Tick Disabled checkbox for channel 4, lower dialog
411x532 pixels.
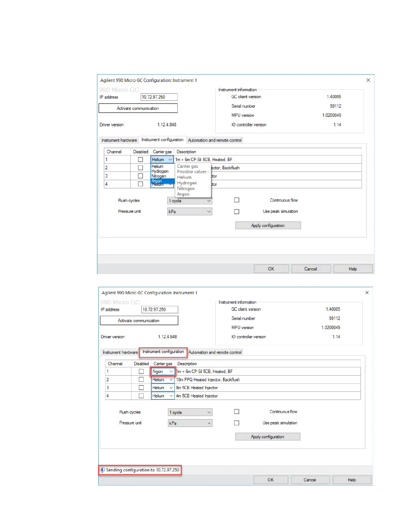(141, 396)
